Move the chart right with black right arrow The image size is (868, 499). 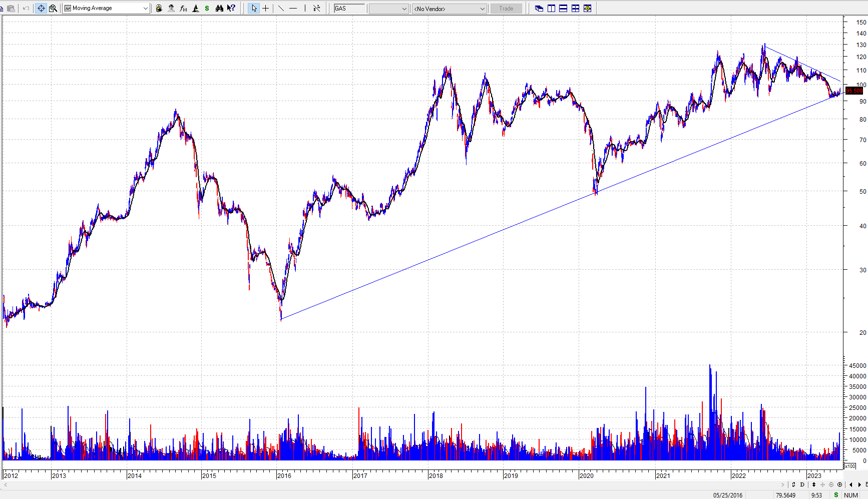(859, 484)
